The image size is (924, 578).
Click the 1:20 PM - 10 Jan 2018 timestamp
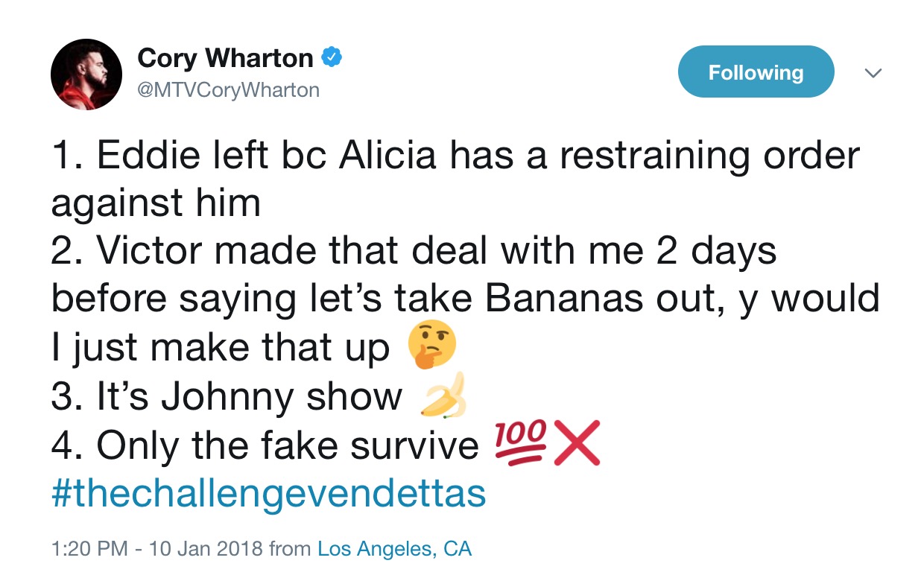pos(156,550)
